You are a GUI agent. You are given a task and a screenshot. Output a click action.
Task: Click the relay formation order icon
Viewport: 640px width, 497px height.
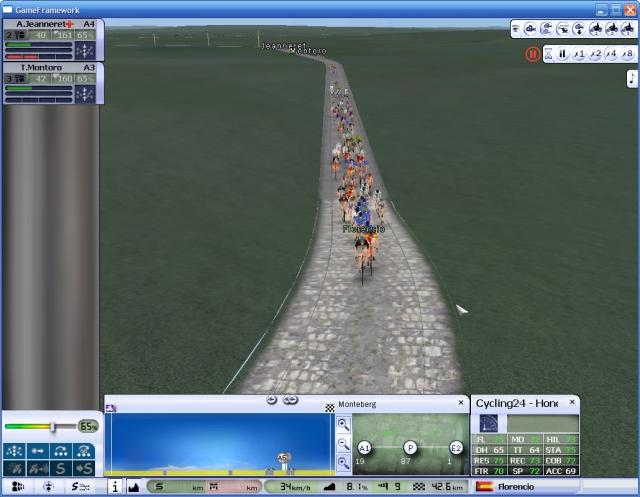[62, 451]
